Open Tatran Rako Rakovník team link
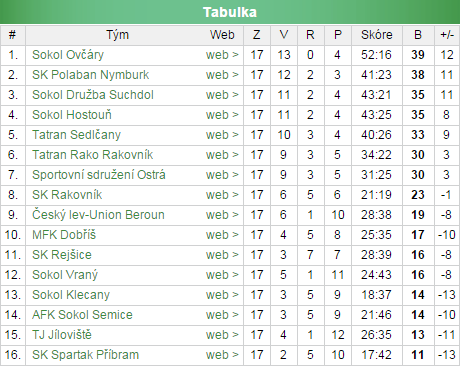Viewport: 462px width, 368px height. tap(92, 155)
